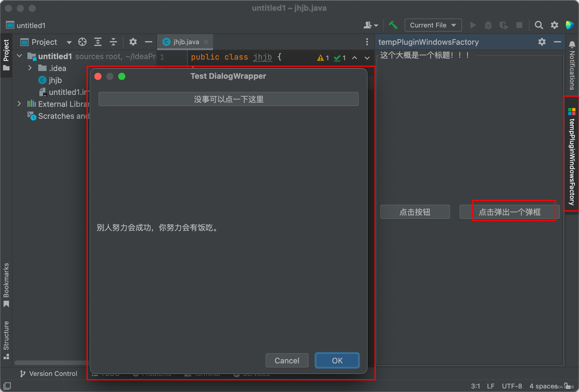The width and height of the screenshot is (579, 392).
Task: Open the Notifications bell sidebar
Action: [x=572, y=65]
